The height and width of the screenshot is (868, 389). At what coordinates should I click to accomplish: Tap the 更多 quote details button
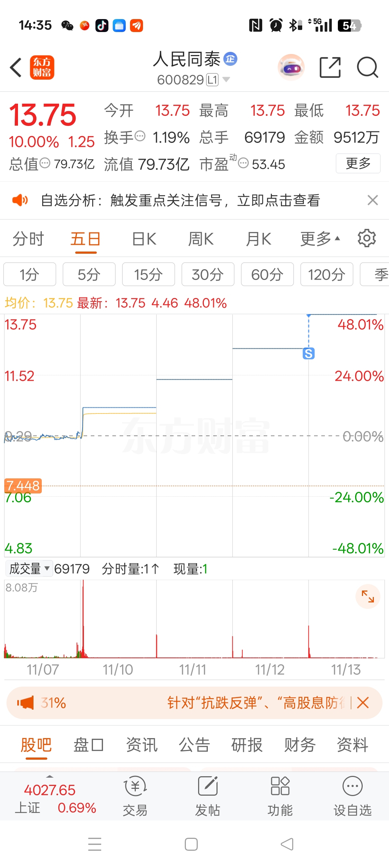(358, 163)
